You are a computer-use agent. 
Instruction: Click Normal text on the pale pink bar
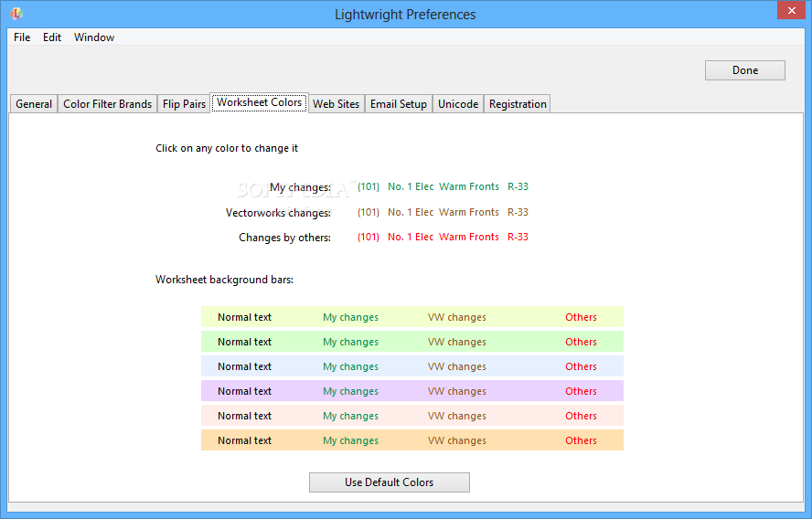point(244,416)
